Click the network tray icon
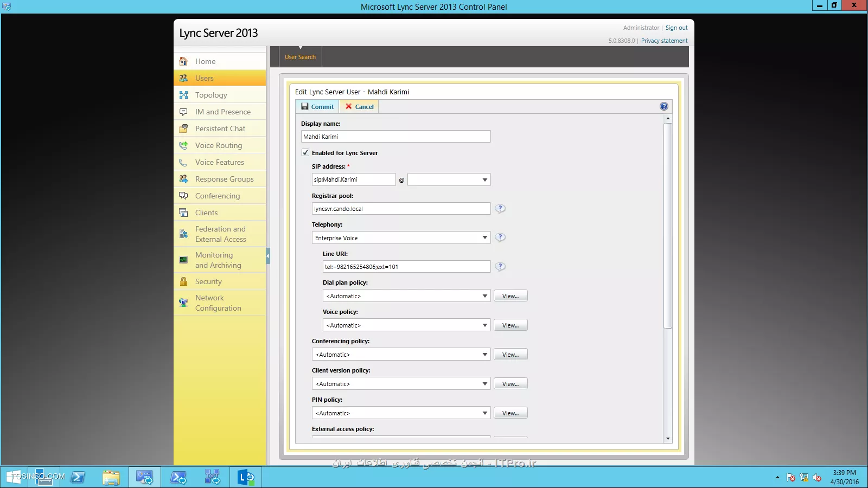 804,478
